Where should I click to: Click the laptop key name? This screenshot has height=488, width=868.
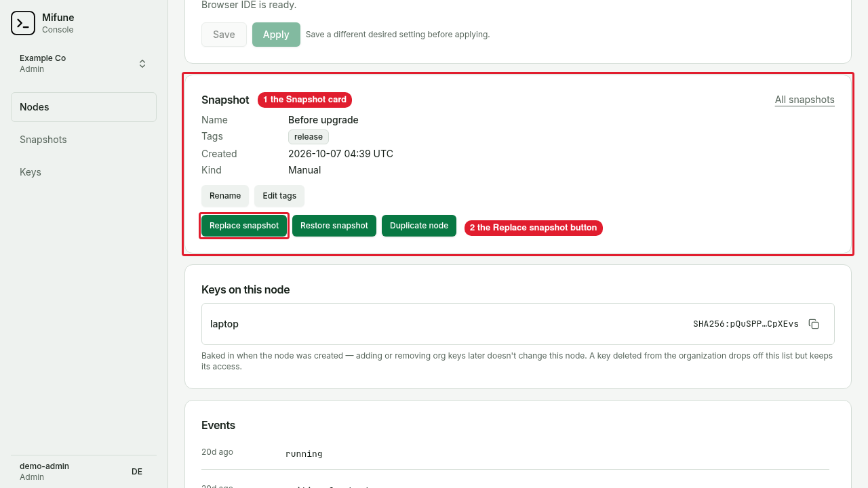pos(224,324)
